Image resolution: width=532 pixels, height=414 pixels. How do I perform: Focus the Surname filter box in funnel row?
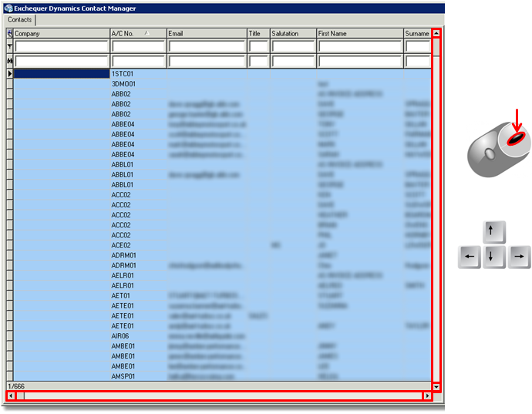(x=418, y=46)
